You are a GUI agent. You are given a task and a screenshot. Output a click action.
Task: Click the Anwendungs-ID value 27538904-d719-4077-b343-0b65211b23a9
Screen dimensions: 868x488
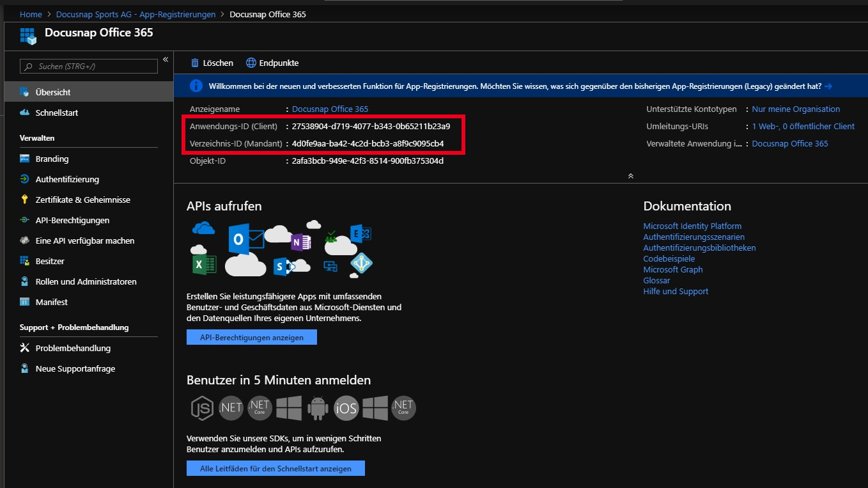pyautogui.click(x=371, y=126)
